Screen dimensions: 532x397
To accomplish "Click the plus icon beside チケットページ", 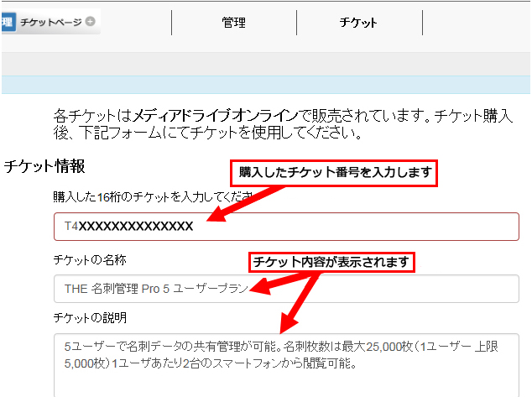I will pyautogui.click(x=91, y=21).
